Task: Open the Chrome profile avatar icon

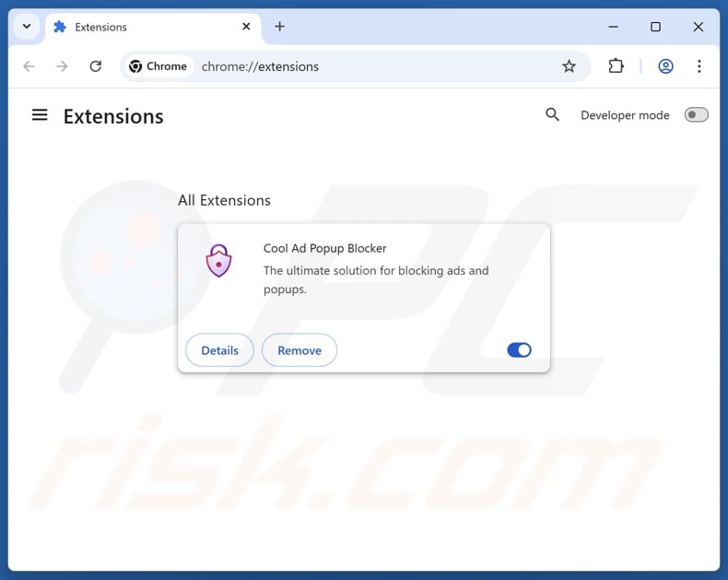Action: (665, 66)
